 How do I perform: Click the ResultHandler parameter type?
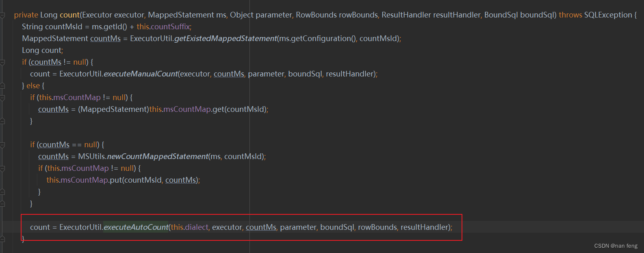(406, 15)
